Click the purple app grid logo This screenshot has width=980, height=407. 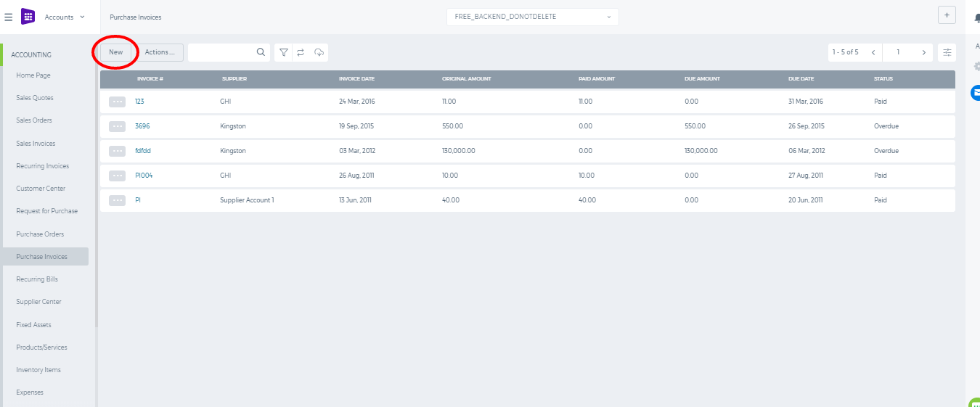pos(28,17)
